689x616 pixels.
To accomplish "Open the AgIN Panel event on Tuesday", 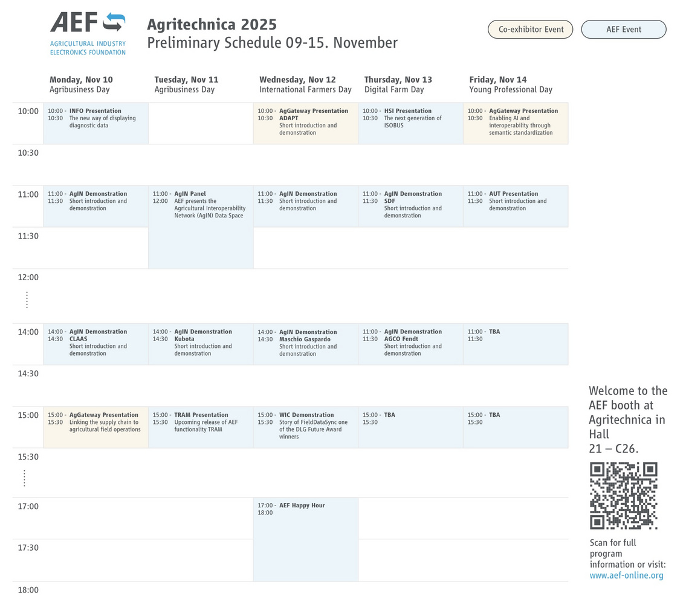I will pos(201,226).
